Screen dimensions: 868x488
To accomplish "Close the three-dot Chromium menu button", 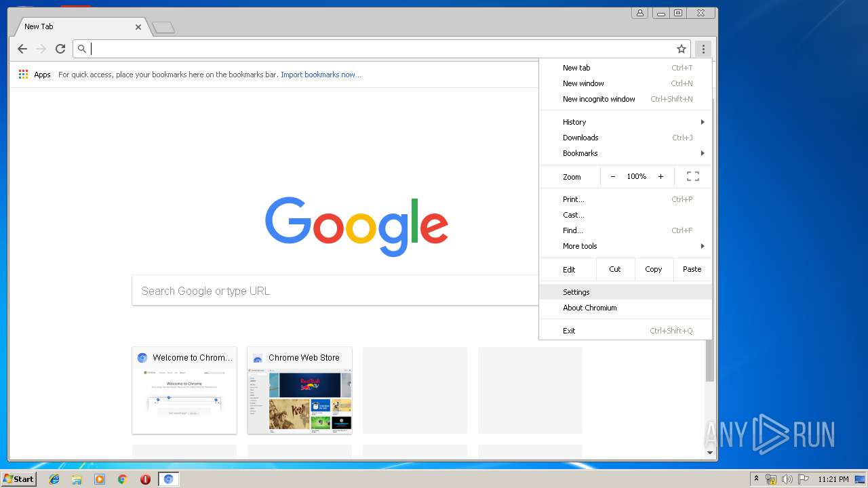I will coord(703,49).
